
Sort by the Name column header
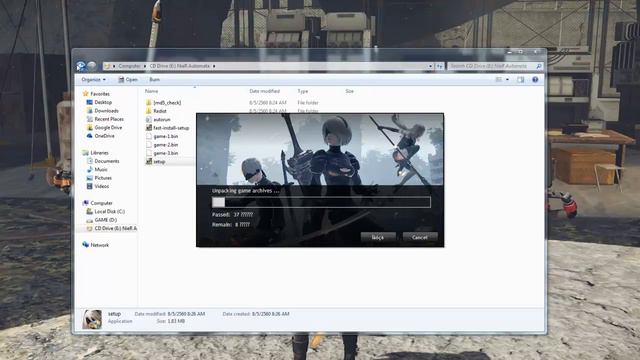[151, 91]
